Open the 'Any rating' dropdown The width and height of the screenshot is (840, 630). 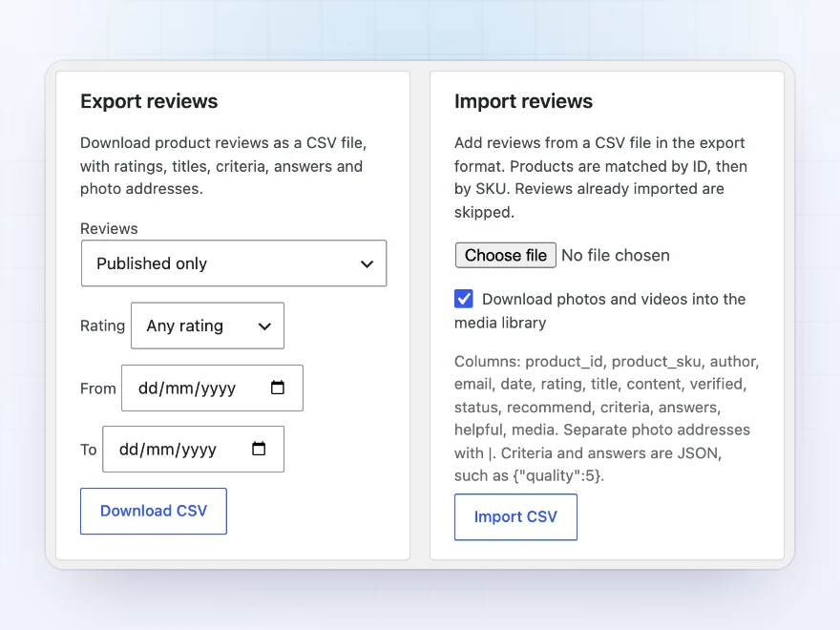(207, 325)
